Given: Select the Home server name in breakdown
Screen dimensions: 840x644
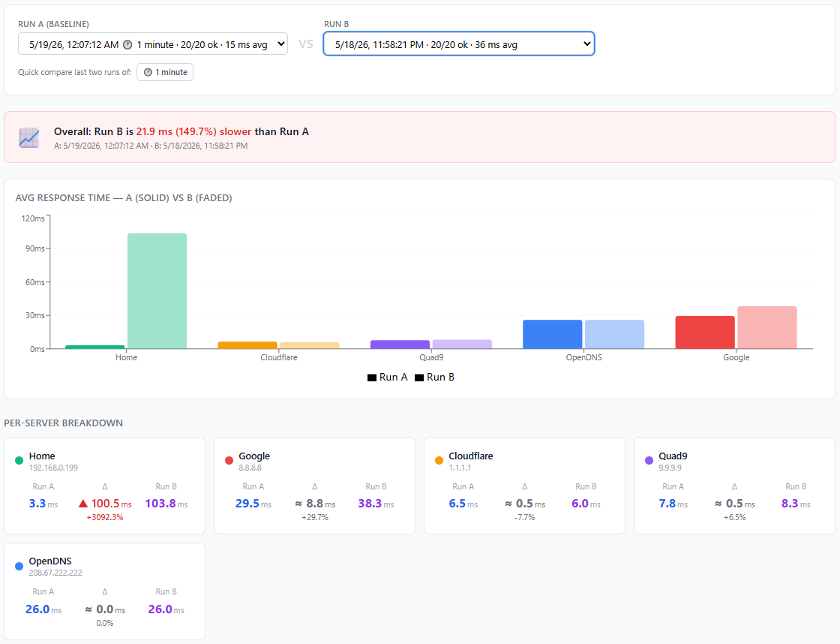Looking at the screenshot, I should 42,456.
